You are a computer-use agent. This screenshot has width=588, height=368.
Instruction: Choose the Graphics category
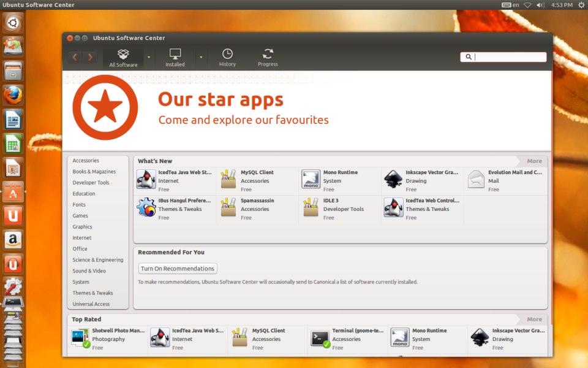tap(82, 227)
